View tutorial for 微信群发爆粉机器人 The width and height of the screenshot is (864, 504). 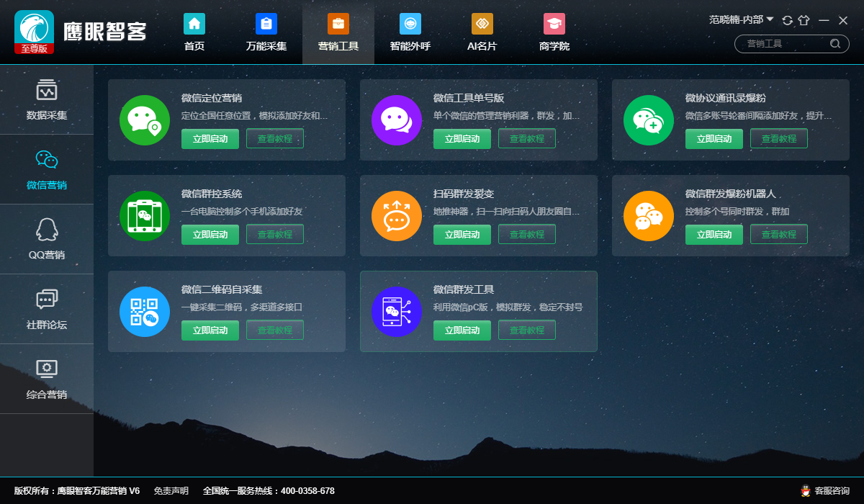tap(779, 234)
